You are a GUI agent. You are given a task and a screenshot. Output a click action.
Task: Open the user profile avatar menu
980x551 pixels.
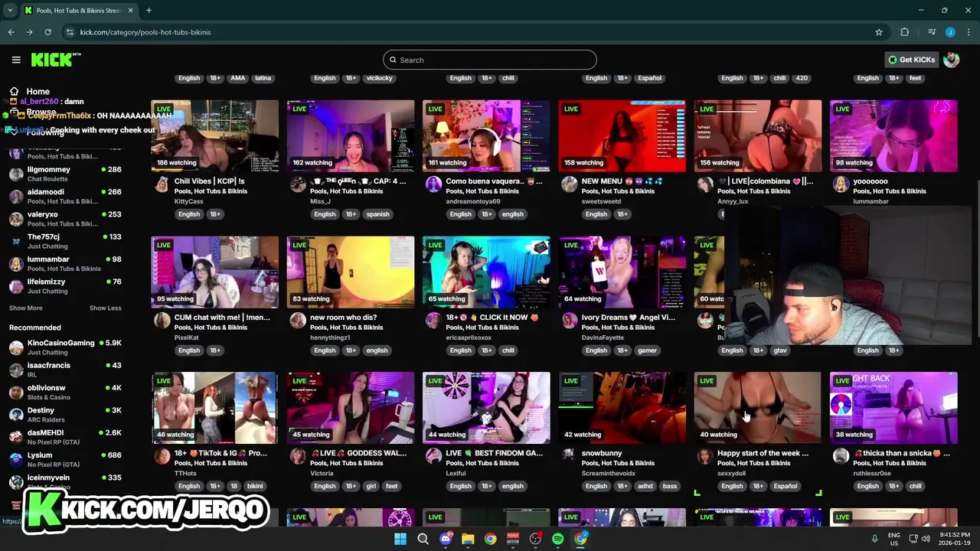point(952,60)
